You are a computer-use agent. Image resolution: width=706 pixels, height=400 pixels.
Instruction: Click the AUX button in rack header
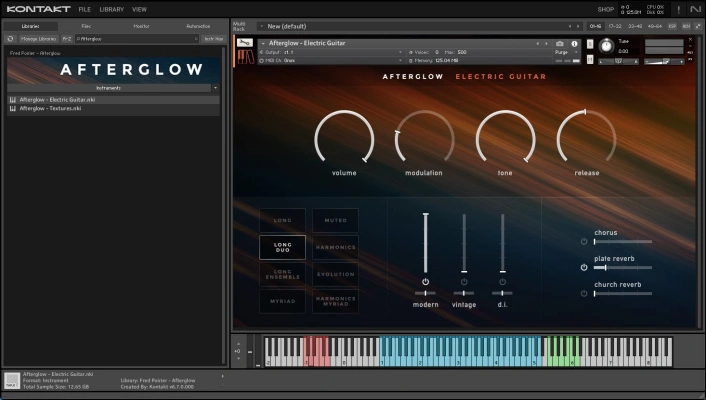tap(686, 26)
